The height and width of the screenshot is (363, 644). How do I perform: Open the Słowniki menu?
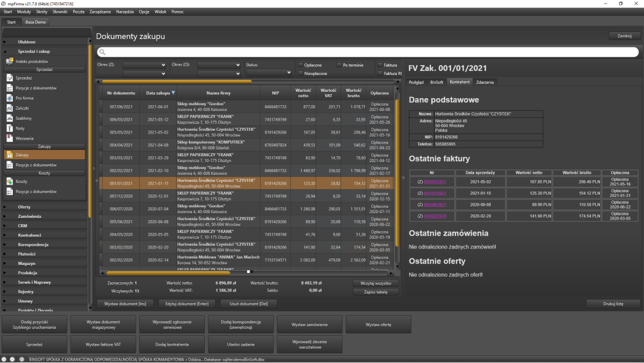click(60, 12)
